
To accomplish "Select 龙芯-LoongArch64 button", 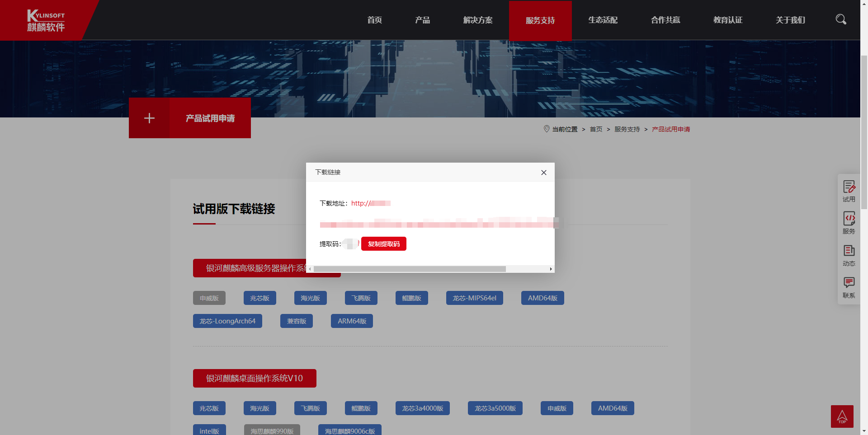I will pyautogui.click(x=227, y=321).
